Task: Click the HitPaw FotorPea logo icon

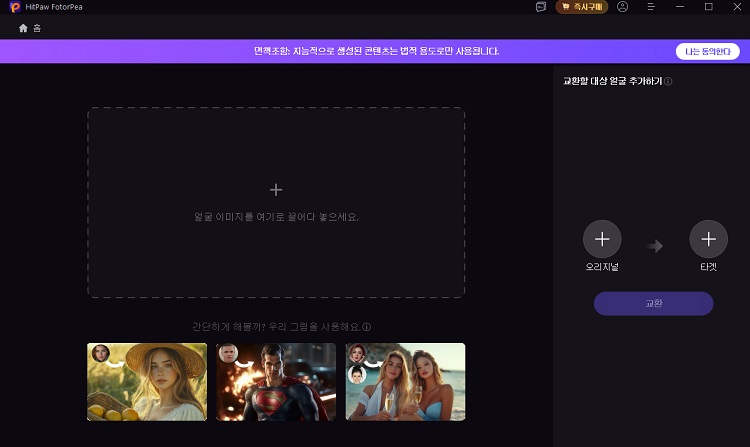Action: (15, 7)
